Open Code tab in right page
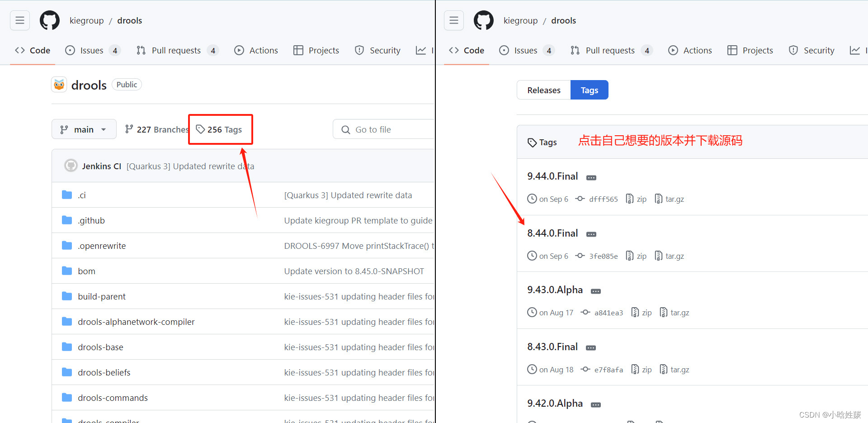This screenshot has height=423, width=868. (x=467, y=50)
